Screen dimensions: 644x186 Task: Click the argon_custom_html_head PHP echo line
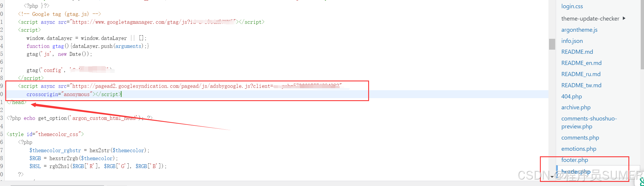click(x=79, y=118)
